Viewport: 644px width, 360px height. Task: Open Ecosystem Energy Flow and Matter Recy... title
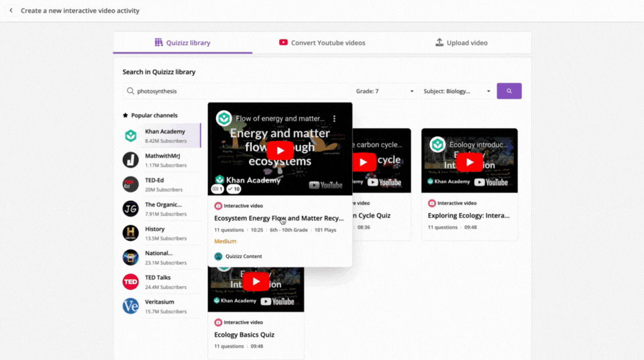coord(279,219)
